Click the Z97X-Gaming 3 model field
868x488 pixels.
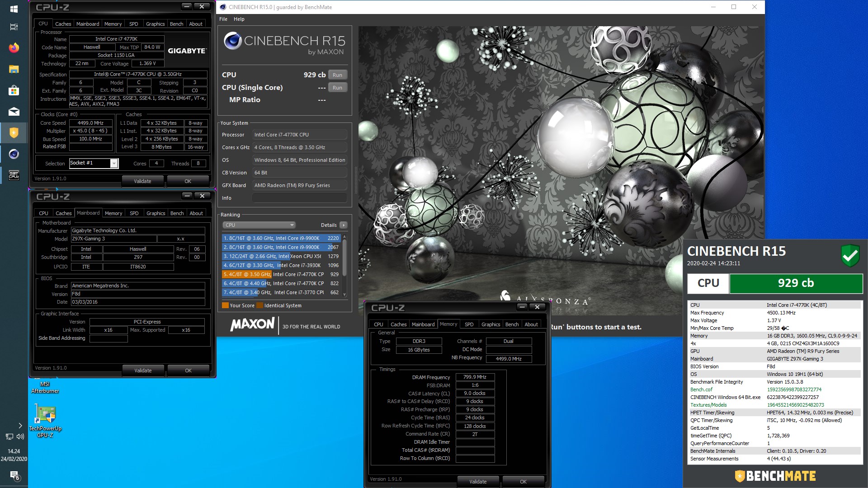[113, 239]
